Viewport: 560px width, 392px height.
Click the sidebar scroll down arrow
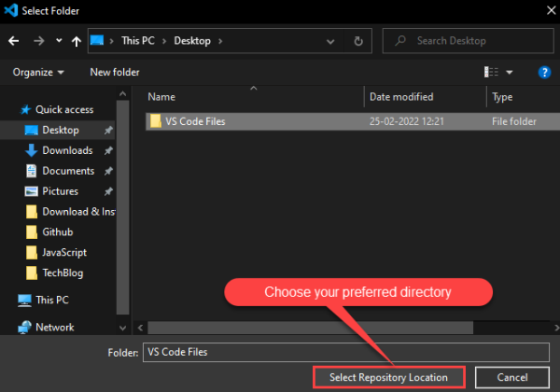click(x=122, y=328)
